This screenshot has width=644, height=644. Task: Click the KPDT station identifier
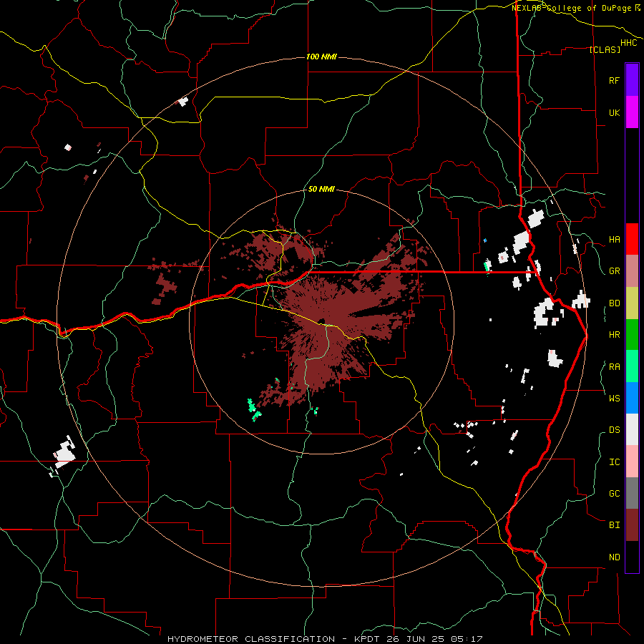pos(367,639)
